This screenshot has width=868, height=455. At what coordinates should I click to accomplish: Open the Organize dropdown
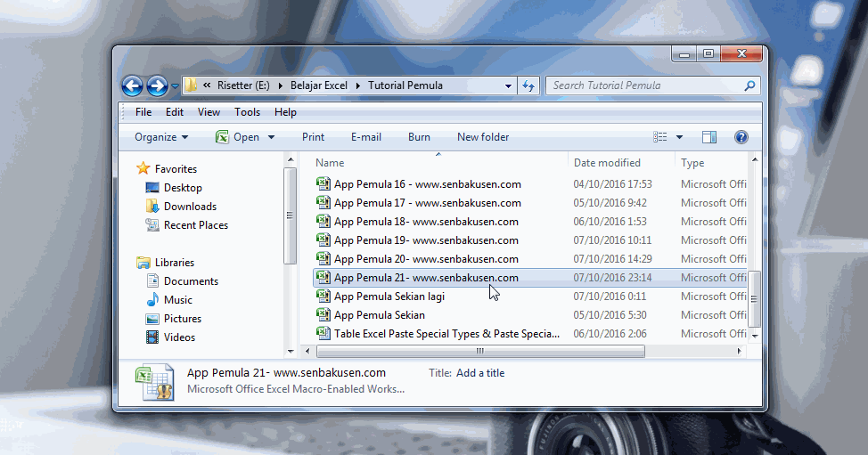pos(161,137)
